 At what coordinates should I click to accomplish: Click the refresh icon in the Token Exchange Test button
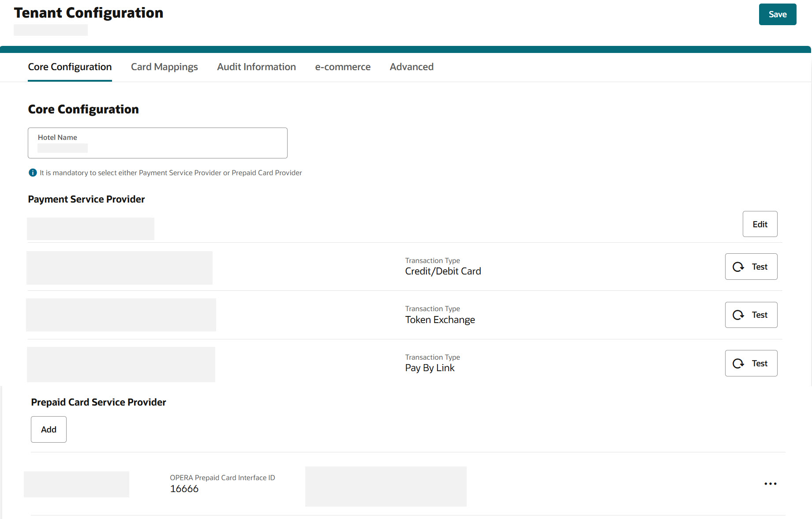pyautogui.click(x=739, y=315)
